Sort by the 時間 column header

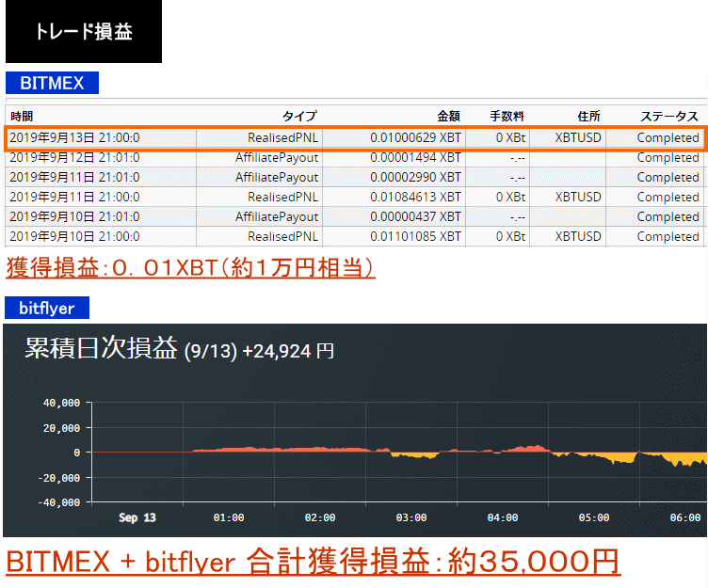click(x=22, y=116)
